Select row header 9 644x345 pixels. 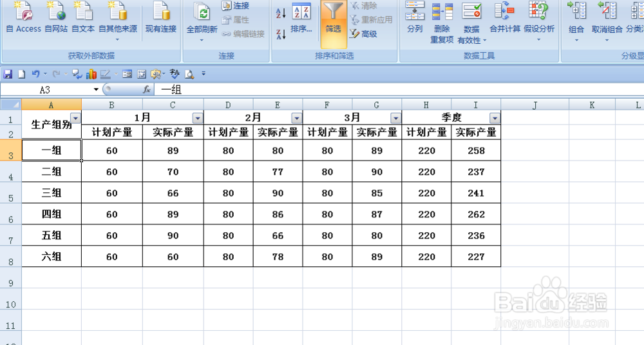point(11,277)
